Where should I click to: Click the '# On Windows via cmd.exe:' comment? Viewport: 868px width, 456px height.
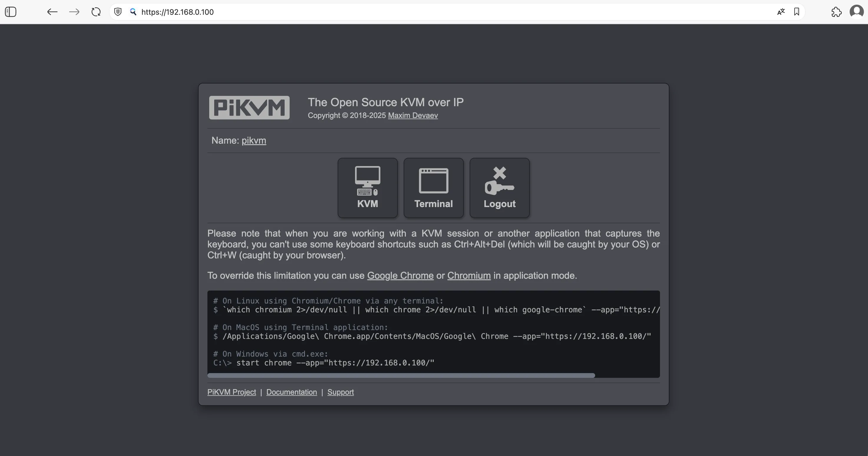click(x=270, y=354)
